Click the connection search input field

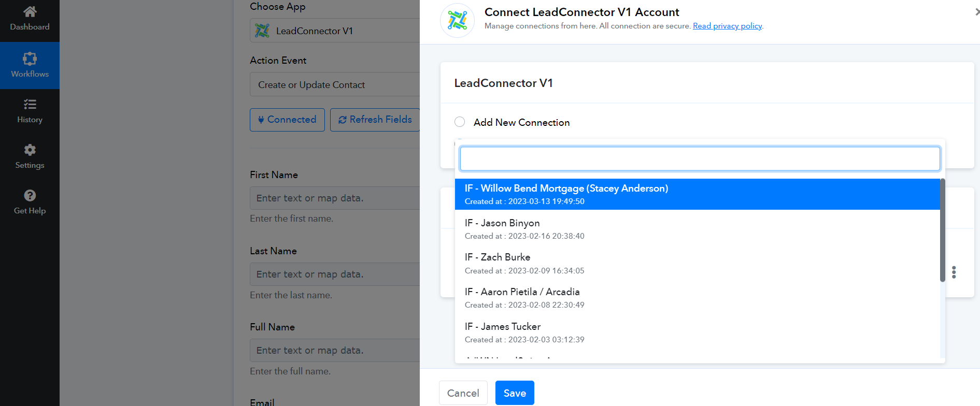[700, 158]
